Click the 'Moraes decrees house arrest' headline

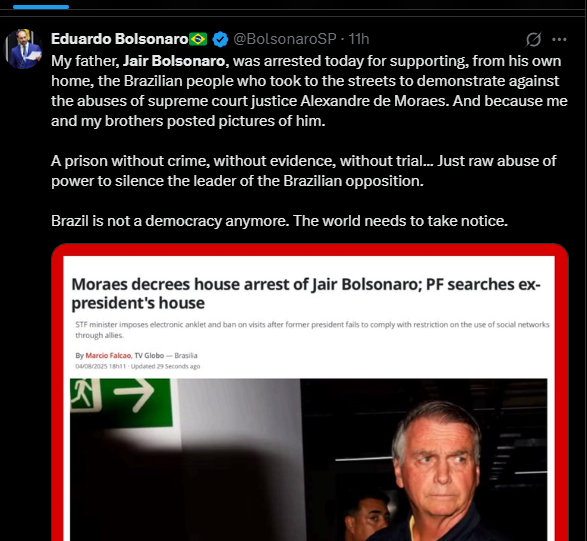(x=306, y=294)
